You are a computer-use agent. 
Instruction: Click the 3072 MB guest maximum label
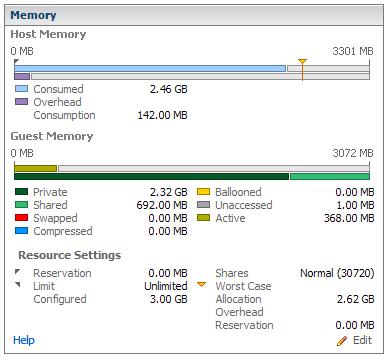pyautogui.click(x=353, y=153)
